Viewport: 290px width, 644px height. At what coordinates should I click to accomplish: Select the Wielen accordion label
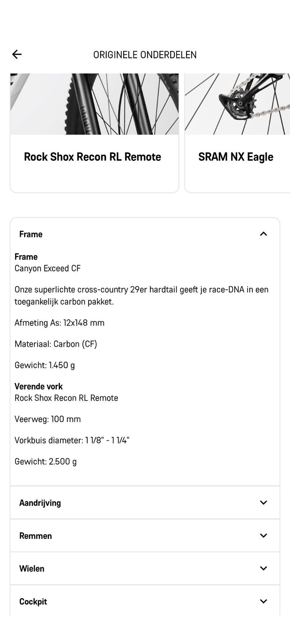[32, 568]
